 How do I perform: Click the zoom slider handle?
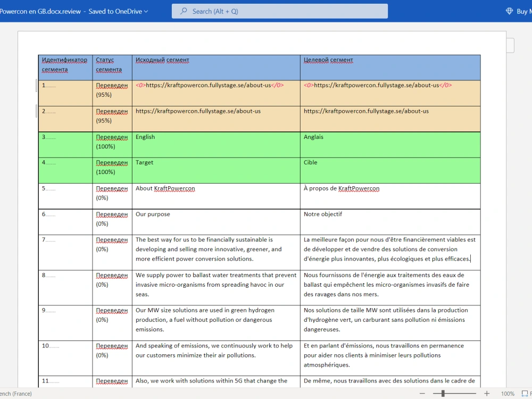point(443,394)
